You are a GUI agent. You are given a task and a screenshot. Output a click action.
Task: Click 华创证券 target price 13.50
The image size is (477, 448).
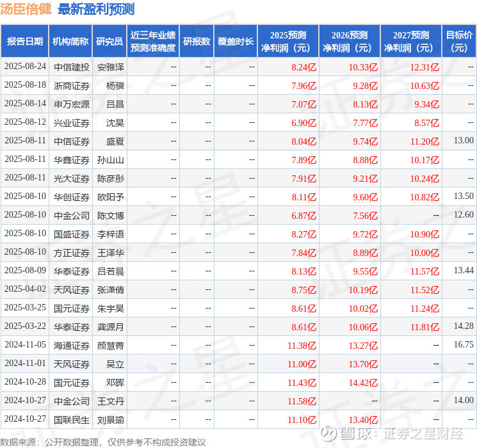464,196
